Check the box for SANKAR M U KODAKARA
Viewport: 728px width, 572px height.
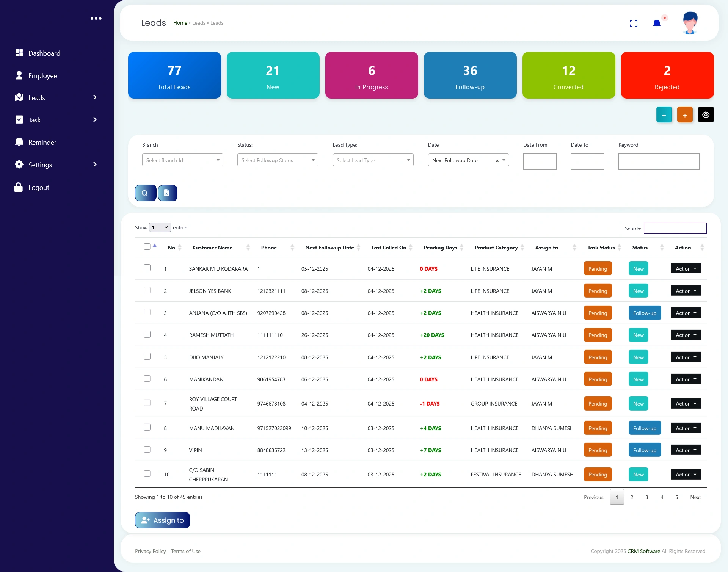(147, 268)
